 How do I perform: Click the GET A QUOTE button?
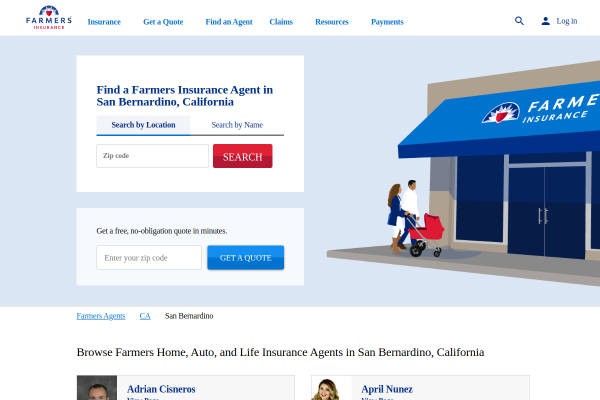point(246,258)
